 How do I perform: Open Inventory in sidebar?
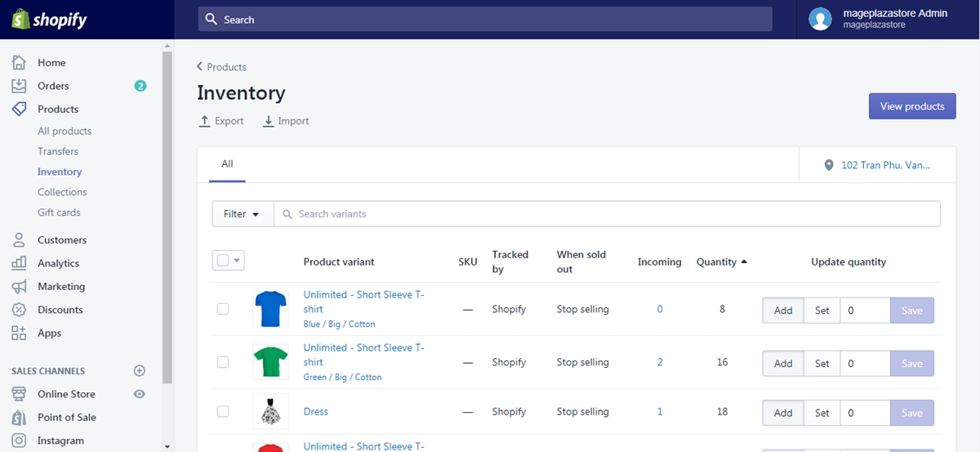60,172
